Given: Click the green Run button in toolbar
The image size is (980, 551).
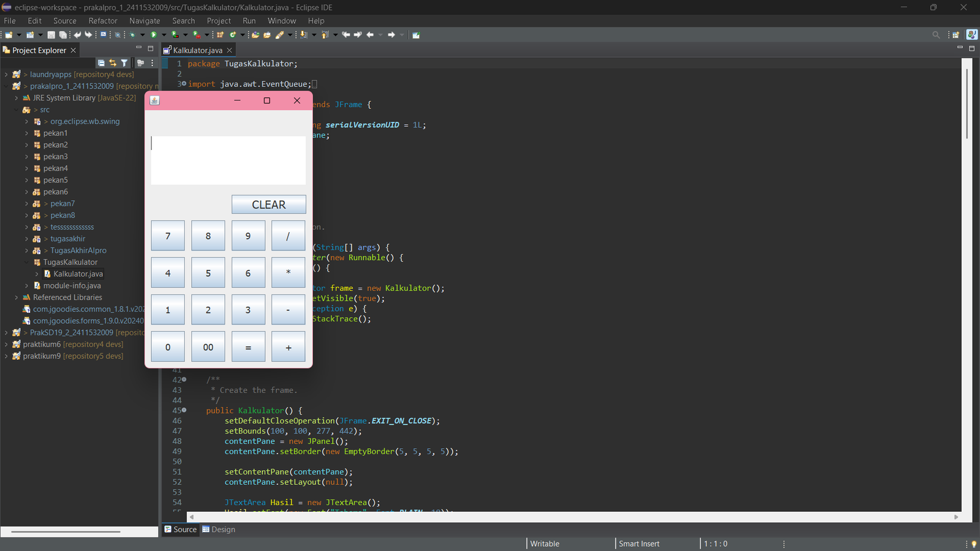Looking at the screenshot, I should (x=154, y=35).
